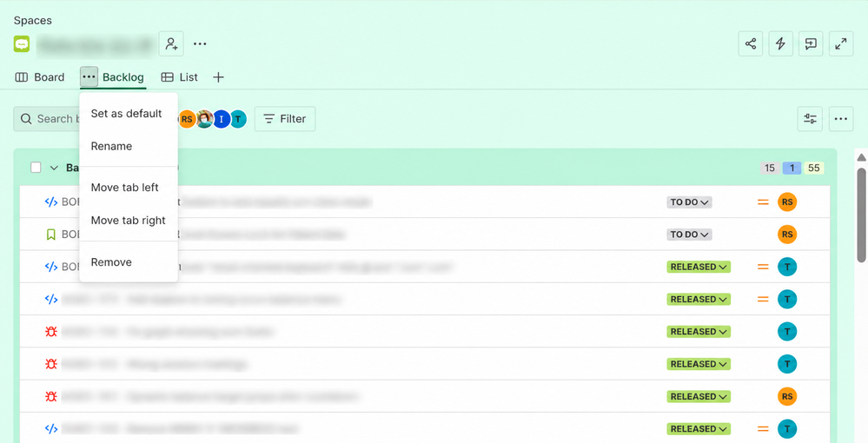The height and width of the screenshot is (443, 868).
Task: Click RS assignee on second TO DO row
Action: pos(787,235)
